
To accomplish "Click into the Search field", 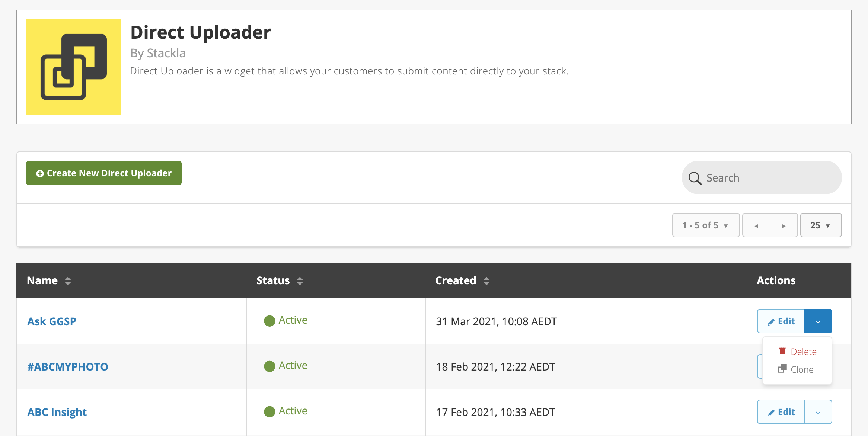I will pos(767,178).
